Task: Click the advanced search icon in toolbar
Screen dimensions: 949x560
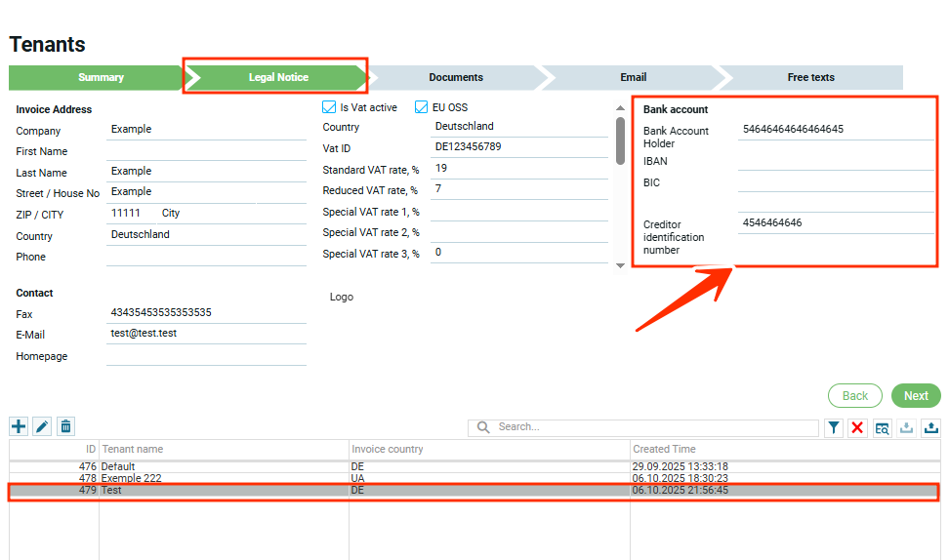Action: tap(882, 427)
